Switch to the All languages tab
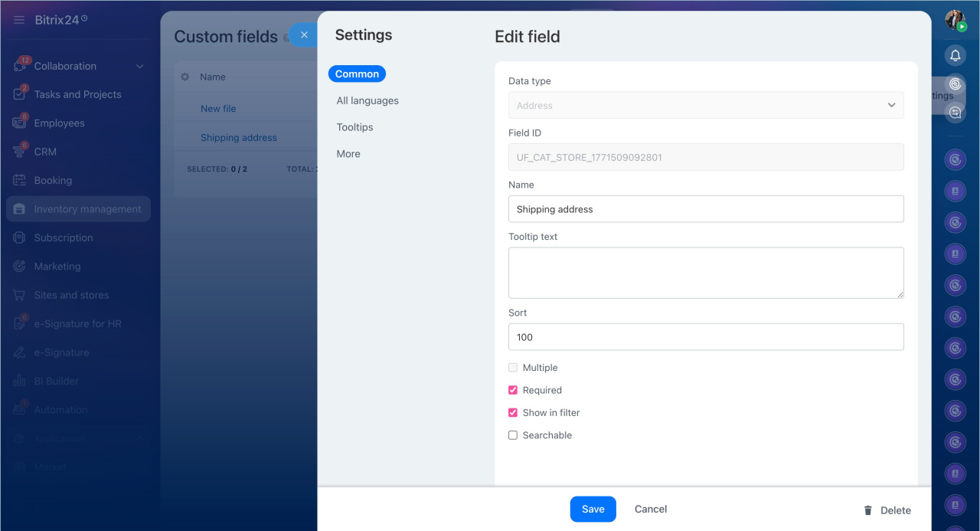980x531 pixels. 367,100
